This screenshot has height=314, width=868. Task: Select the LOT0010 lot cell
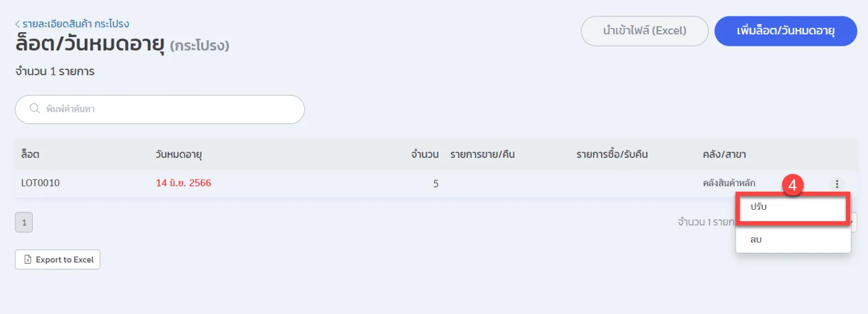tap(41, 183)
